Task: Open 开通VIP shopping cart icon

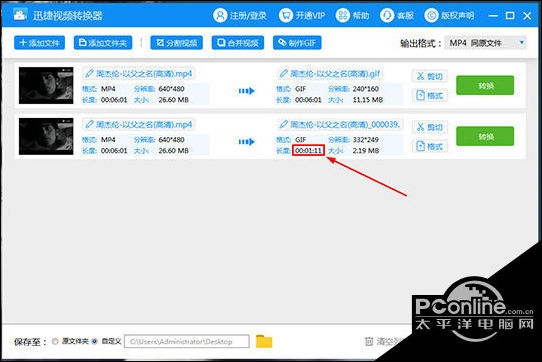Action: point(286,16)
